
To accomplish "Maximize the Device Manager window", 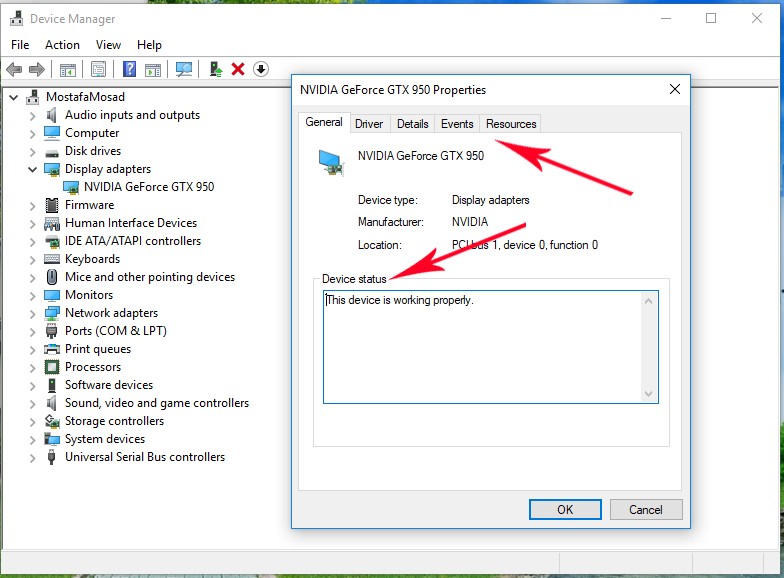I will pos(711,18).
